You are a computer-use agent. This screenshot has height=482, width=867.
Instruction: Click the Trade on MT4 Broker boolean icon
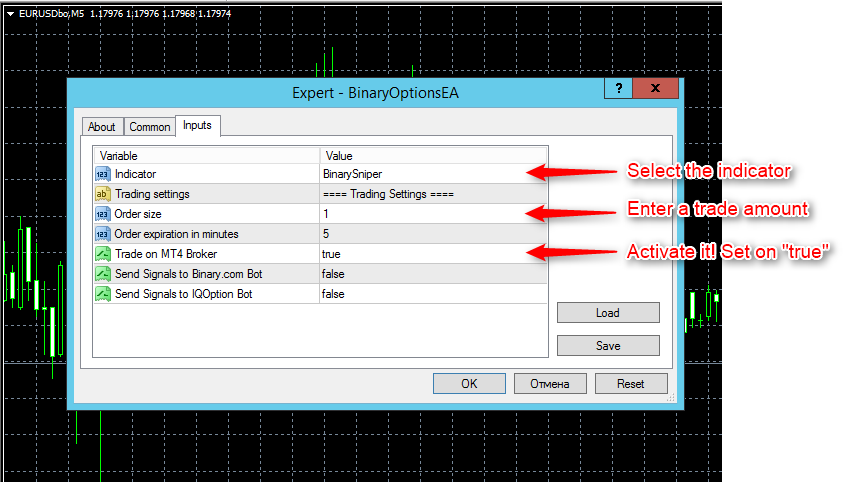103,254
